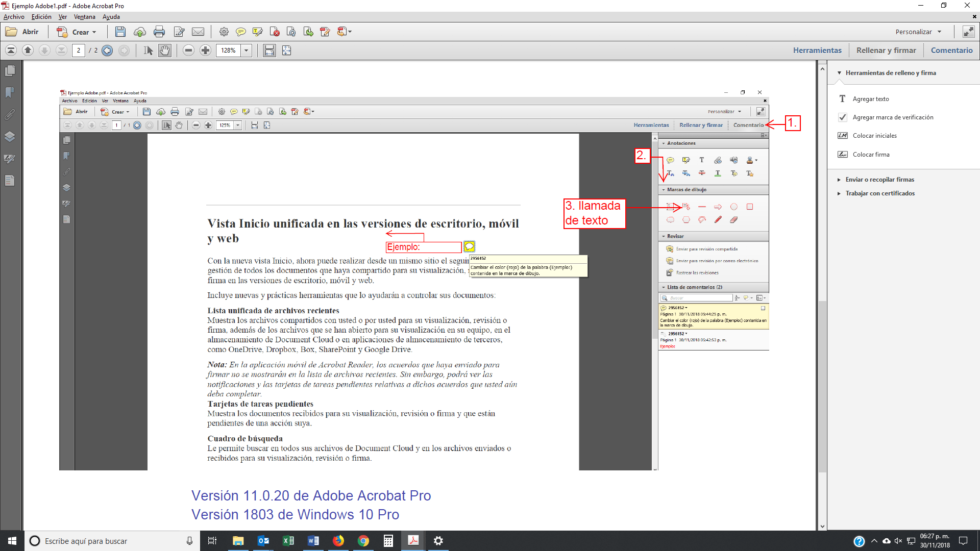The image size is (980, 551).
Task: Open the Bookmarks panel in left sidebar
Action: click(x=10, y=92)
